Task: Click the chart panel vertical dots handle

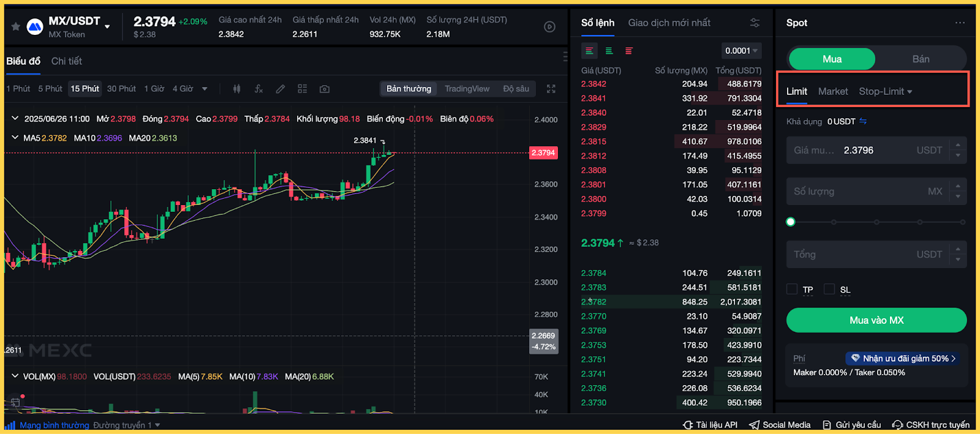Action: pyautogui.click(x=565, y=57)
